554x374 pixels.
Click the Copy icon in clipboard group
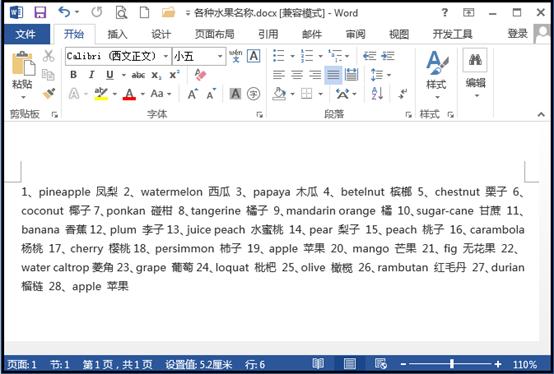point(48,75)
